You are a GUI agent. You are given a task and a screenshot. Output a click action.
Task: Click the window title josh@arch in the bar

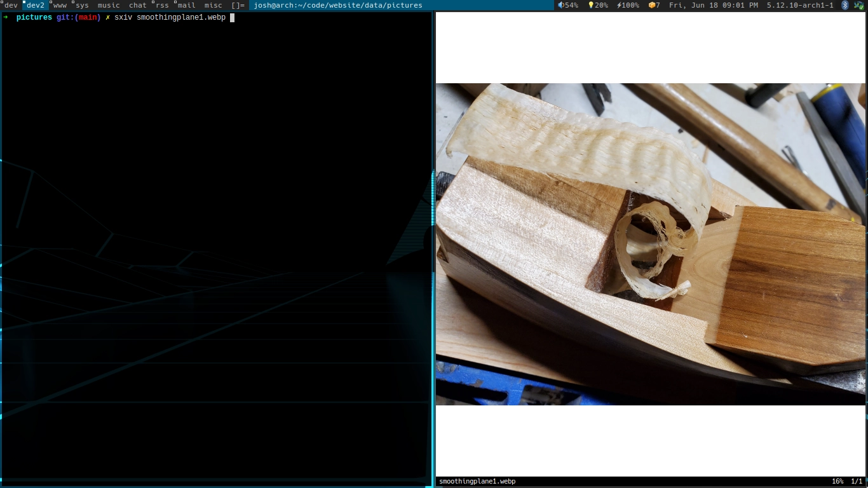click(x=337, y=5)
